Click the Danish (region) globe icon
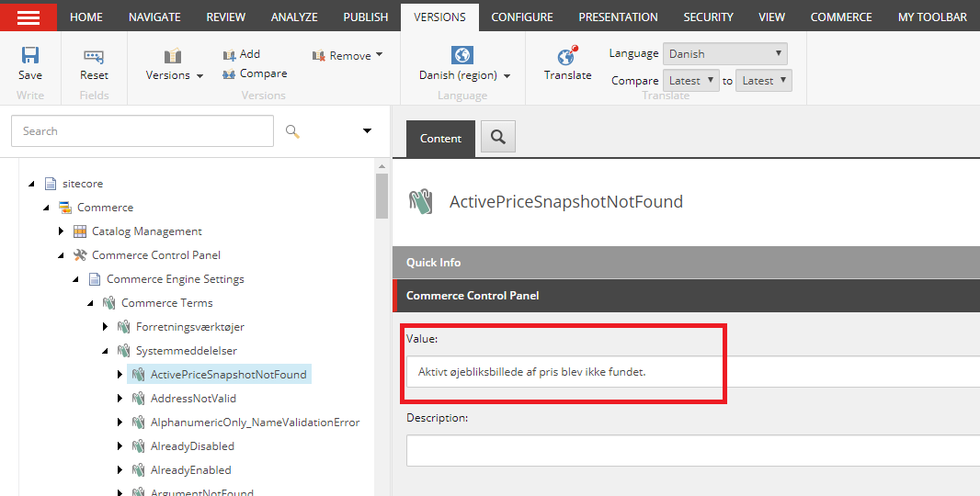 [462, 55]
